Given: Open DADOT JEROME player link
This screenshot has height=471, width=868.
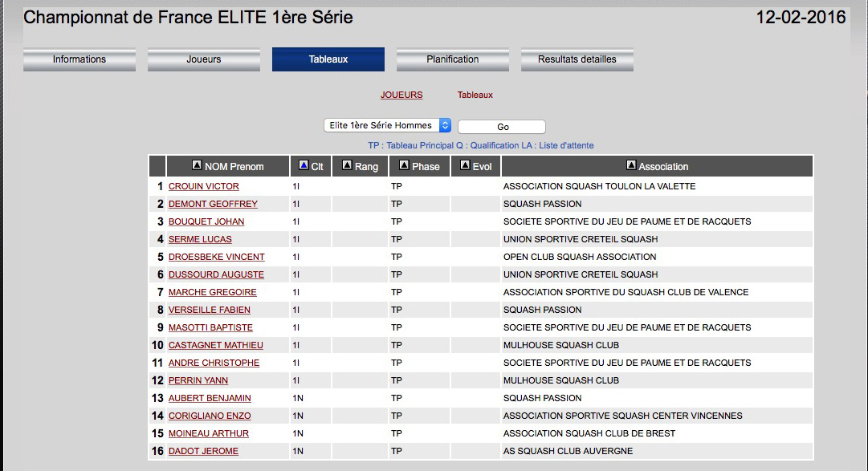Looking at the screenshot, I should (203, 451).
